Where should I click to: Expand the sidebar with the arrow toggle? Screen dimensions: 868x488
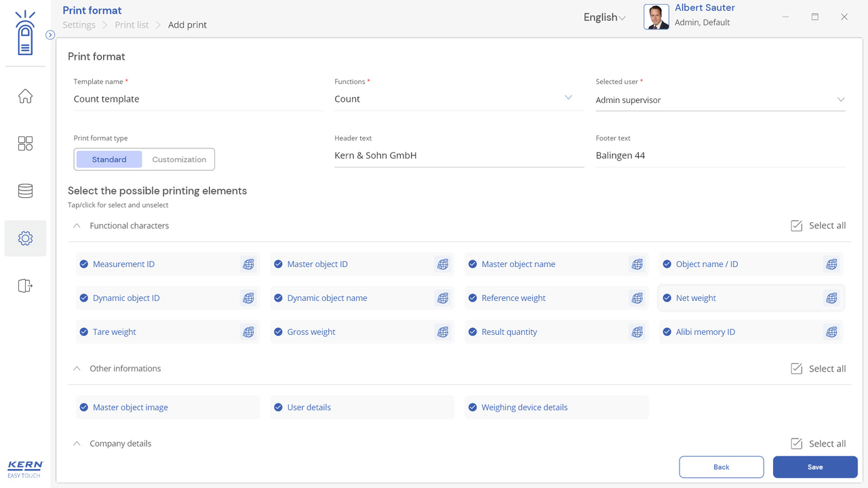coord(50,35)
